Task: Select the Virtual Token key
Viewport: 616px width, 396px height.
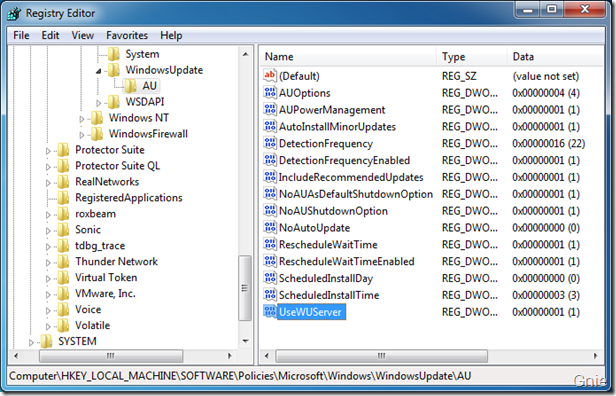Action: (x=106, y=277)
